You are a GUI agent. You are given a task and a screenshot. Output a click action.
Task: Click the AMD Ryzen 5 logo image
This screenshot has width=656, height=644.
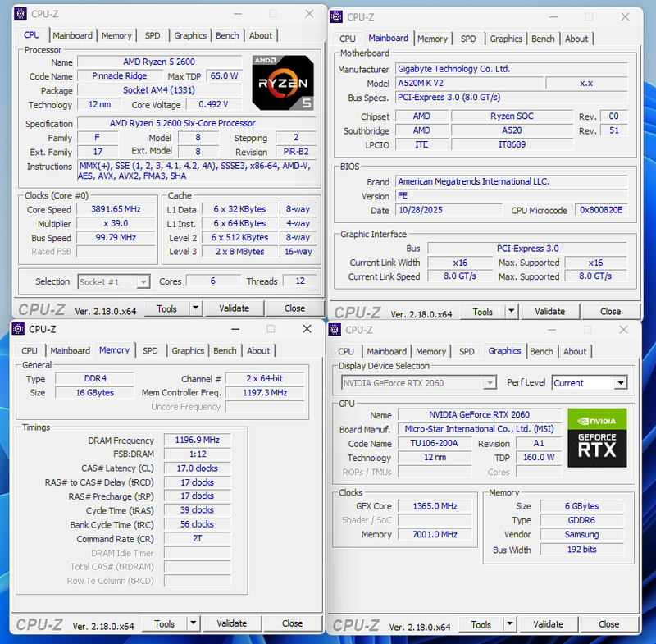[283, 82]
